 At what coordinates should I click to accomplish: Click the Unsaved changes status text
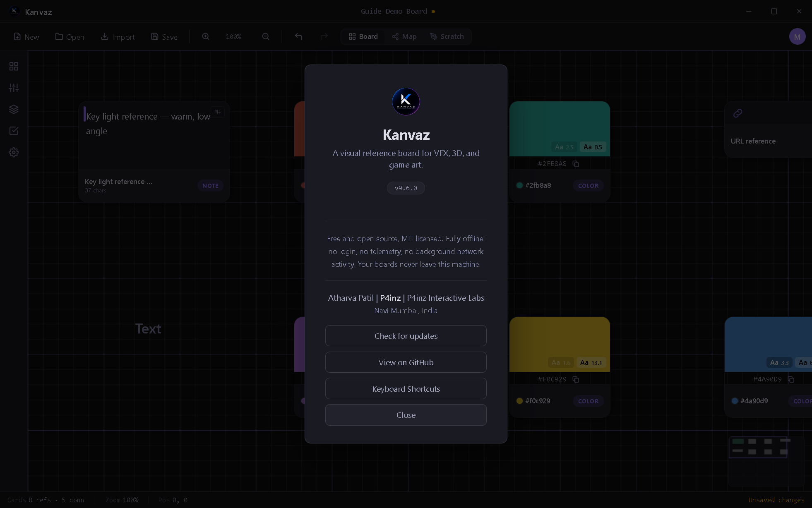coord(776,500)
